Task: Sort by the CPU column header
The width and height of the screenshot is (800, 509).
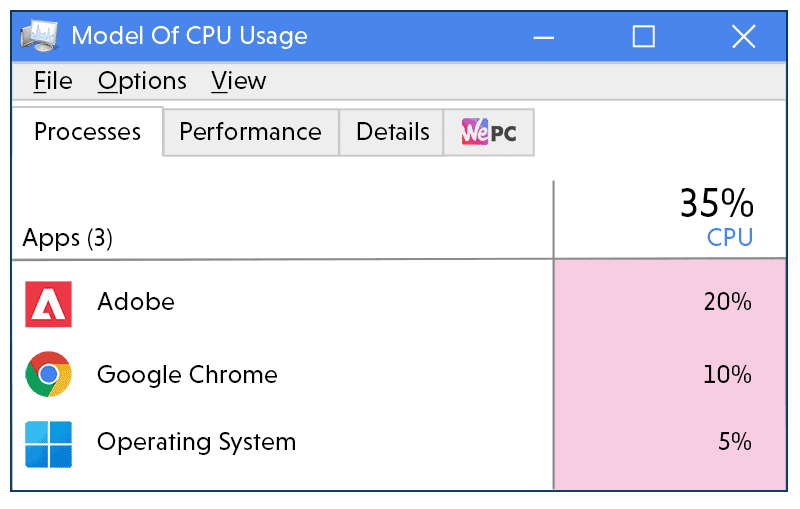Action: point(729,237)
